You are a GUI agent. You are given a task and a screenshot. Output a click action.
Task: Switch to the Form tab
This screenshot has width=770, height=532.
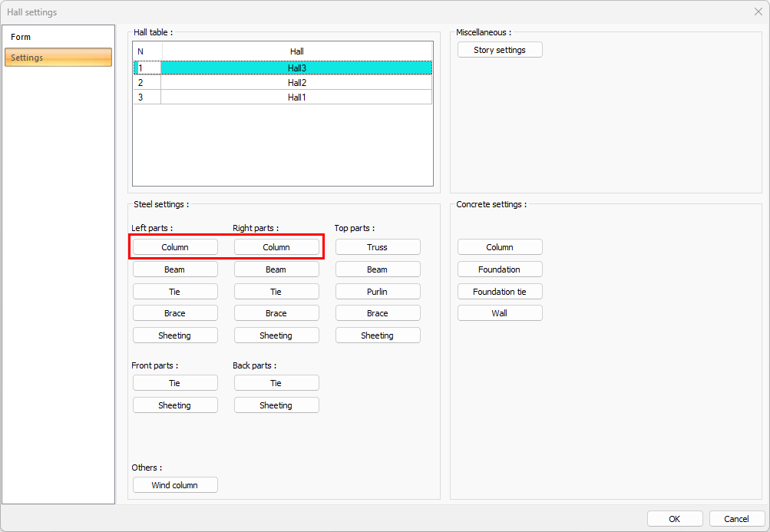click(x=58, y=37)
